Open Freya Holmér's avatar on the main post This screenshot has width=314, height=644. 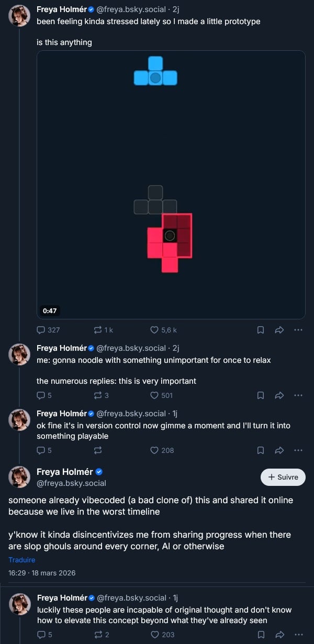(19, 477)
